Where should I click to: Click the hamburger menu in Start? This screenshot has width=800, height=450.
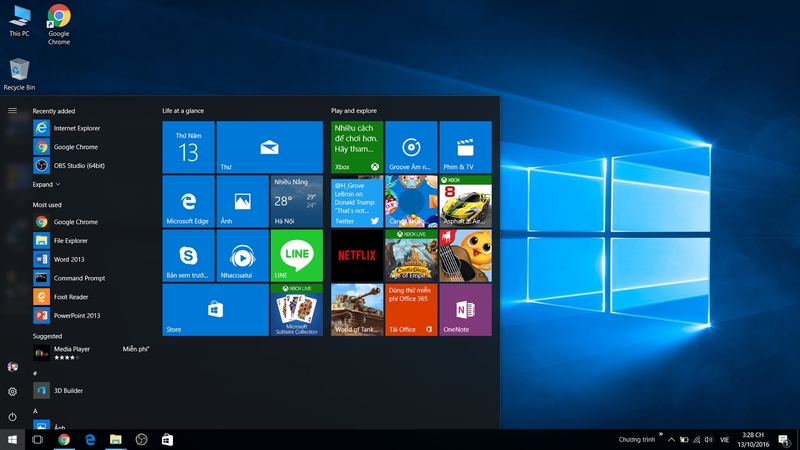tap(12, 110)
